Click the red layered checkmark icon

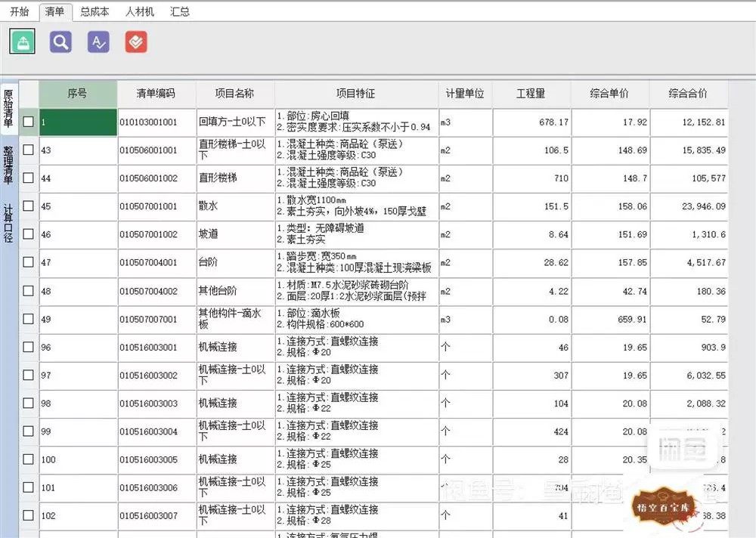click(x=136, y=42)
